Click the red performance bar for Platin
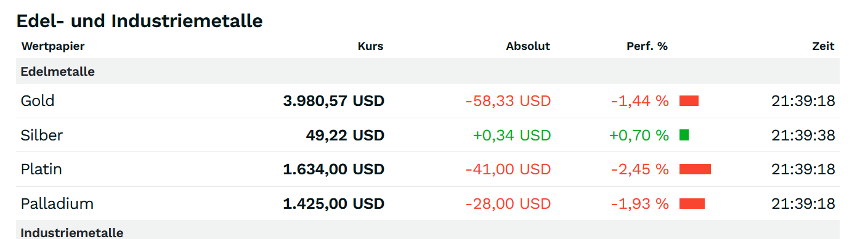The height and width of the screenshot is (239, 868). click(695, 169)
